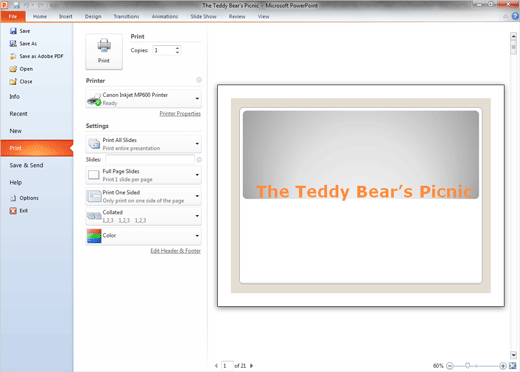This screenshot has width=520, height=372.
Task: Click the quick access Save icon in title bar
Action: pos(16,5)
